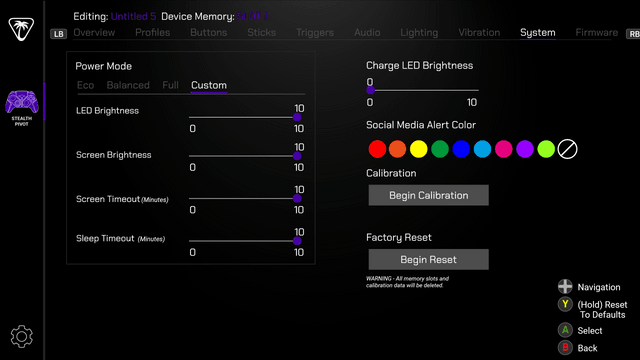Image resolution: width=640 pixels, height=360 pixels.
Task: Switch to the Firmware tab
Action: pyautogui.click(x=597, y=33)
